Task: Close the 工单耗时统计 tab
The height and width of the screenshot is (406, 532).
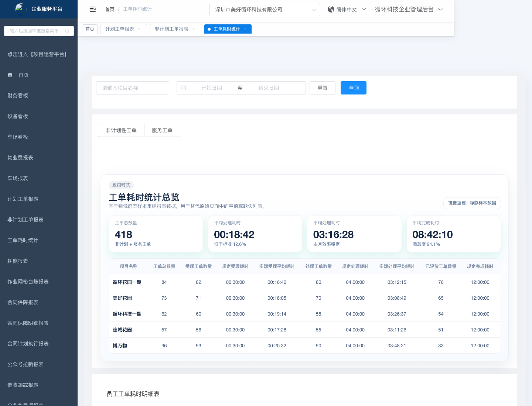Action: [x=245, y=29]
